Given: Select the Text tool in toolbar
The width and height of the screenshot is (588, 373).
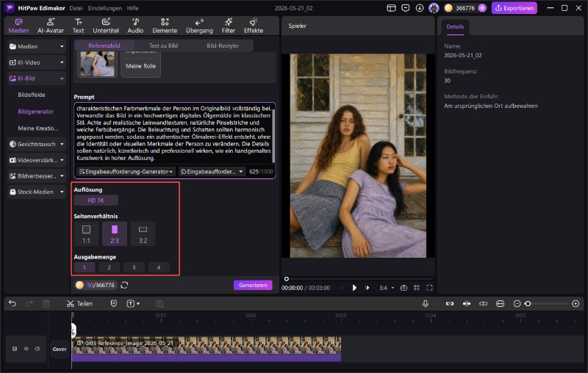Looking at the screenshot, I should [x=78, y=26].
